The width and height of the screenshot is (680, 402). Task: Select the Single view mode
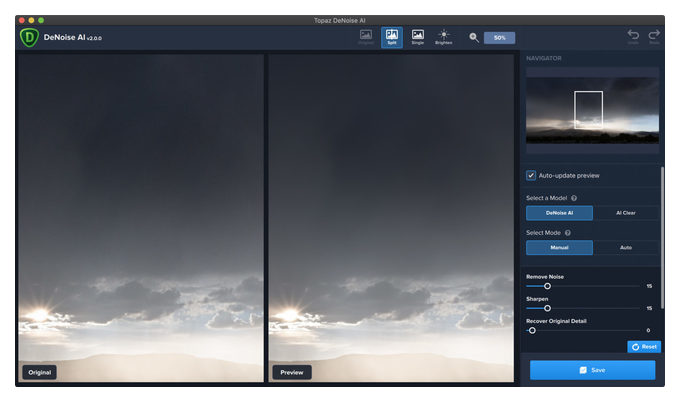tap(418, 37)
